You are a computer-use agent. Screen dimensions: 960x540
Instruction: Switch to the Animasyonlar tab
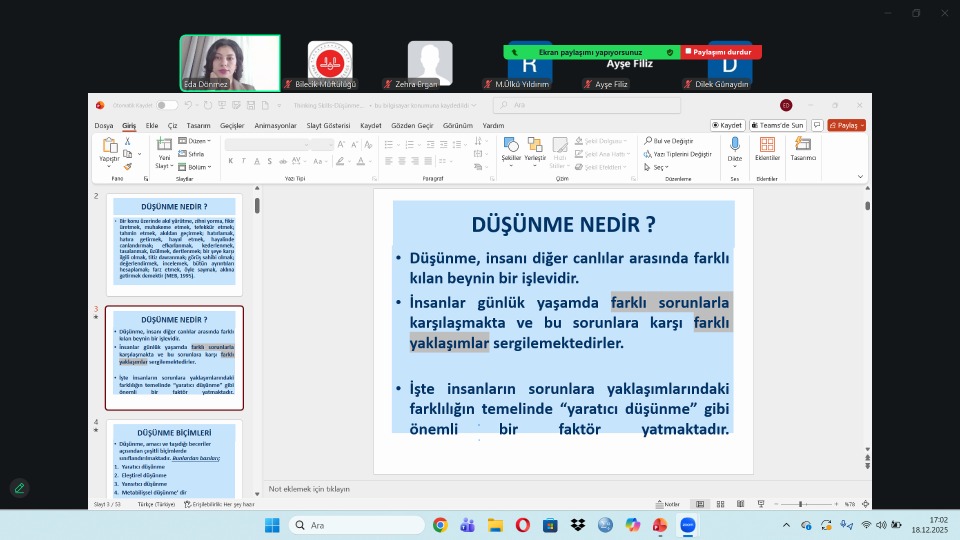(275, 126)
